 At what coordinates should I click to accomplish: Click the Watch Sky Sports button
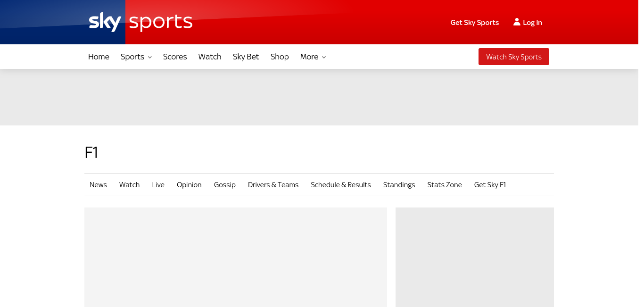click(514, 57)
